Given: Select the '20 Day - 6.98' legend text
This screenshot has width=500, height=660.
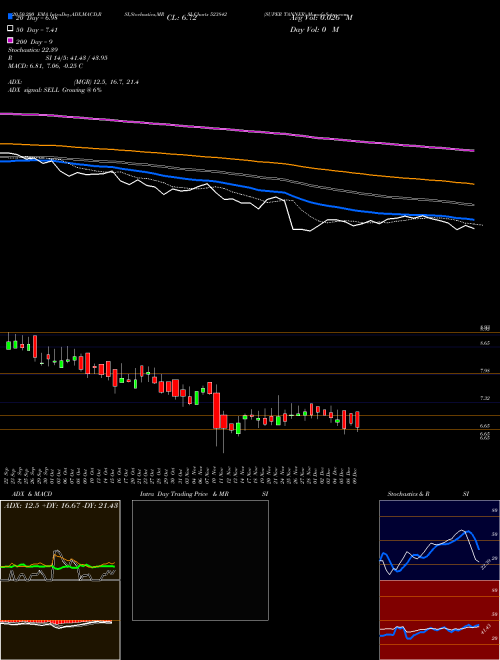Looking at the screenshot, I should 36,19.
